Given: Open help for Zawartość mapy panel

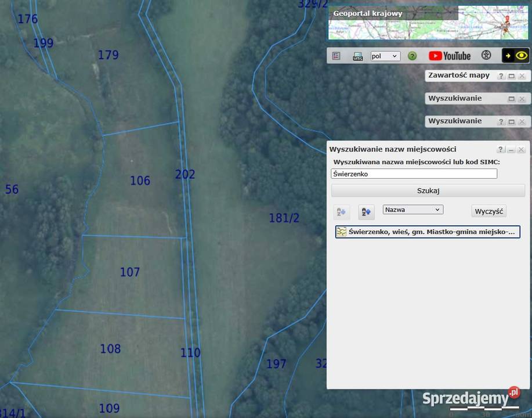Looking at the screenshot, I should pyautogui.click(x=501, y=76).
